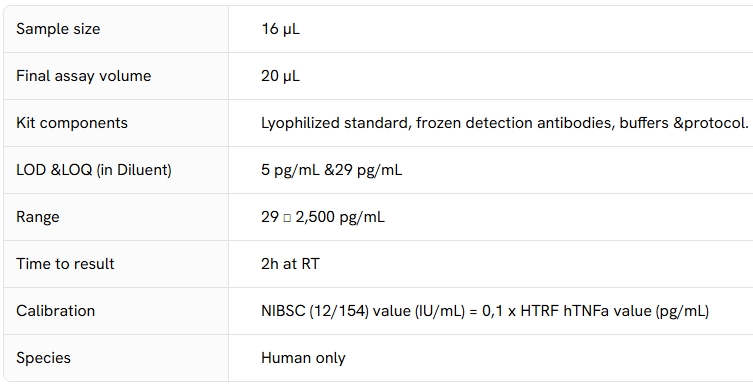Select the 5 pg/mL & 29 pg/mL value
The image size is (753, 391).
click(x=331, y=170)
